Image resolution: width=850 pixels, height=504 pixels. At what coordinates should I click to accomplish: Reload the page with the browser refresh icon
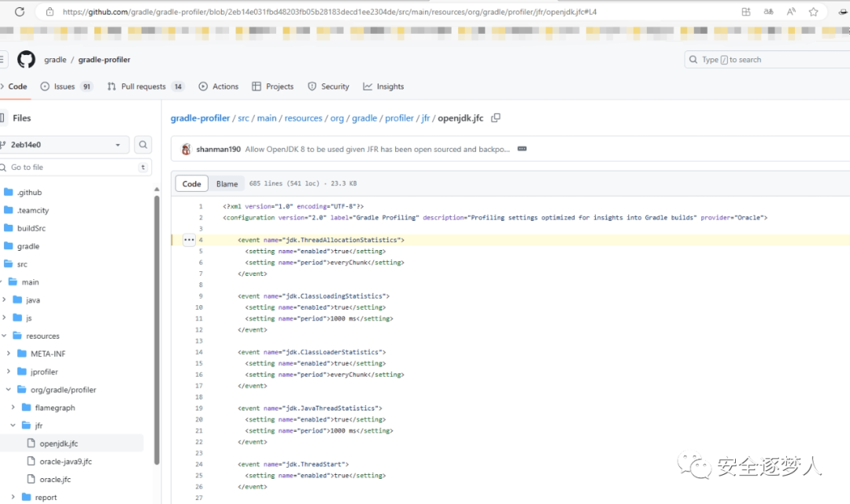click(x=20, y=11)
